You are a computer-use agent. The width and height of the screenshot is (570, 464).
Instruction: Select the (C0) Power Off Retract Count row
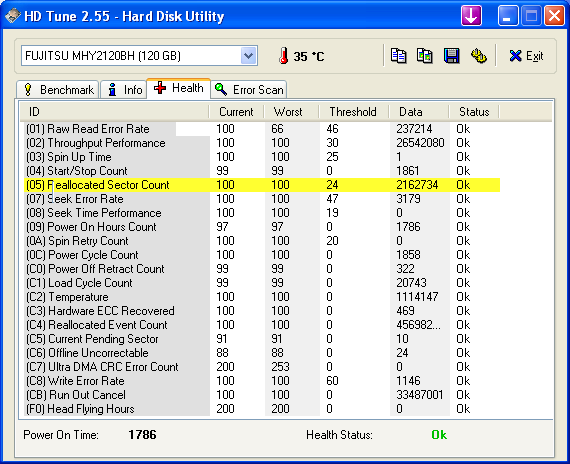262,269
